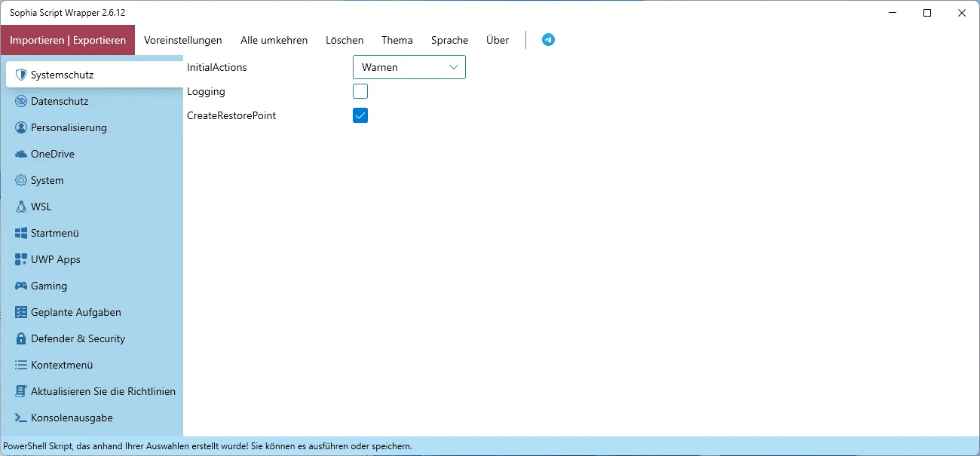Click the gear icon beside System
The height and width of the screenshot is (456, 980).
pyautogui.click(x=21, y=180)
